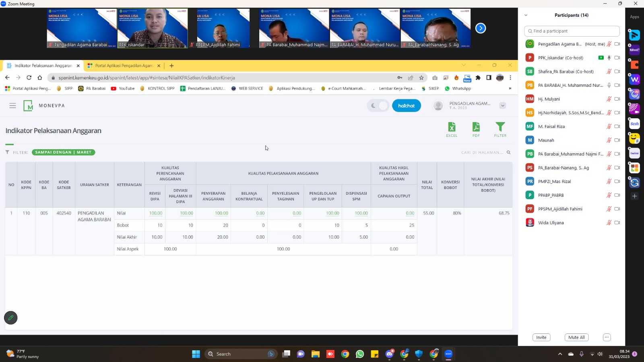Toggle microphone for PA BARABAI_H. Muhammad Nur

[609, 85]
